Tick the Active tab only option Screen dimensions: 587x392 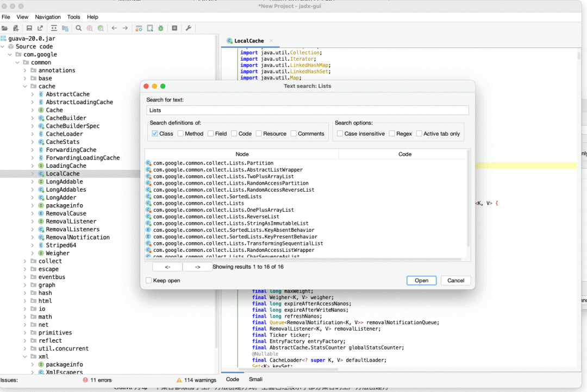click(419, 134)
